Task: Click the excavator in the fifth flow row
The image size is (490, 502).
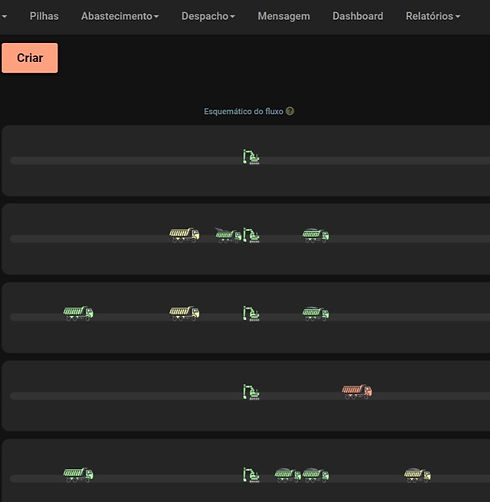Action: [x=251, y=475]
